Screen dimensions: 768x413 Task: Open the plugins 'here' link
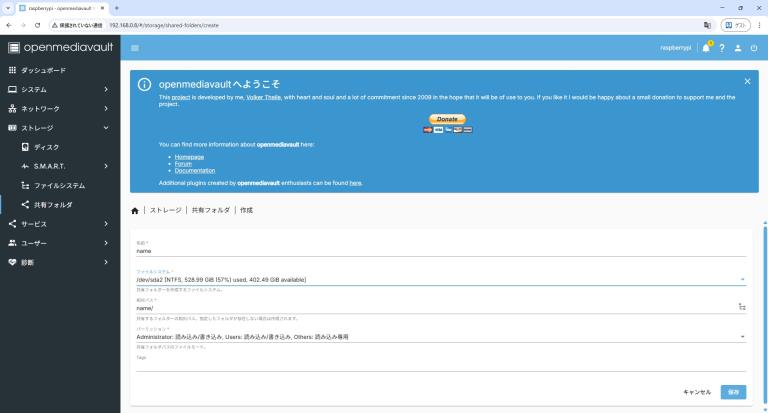pyautogui.click(x=355, y=183)
